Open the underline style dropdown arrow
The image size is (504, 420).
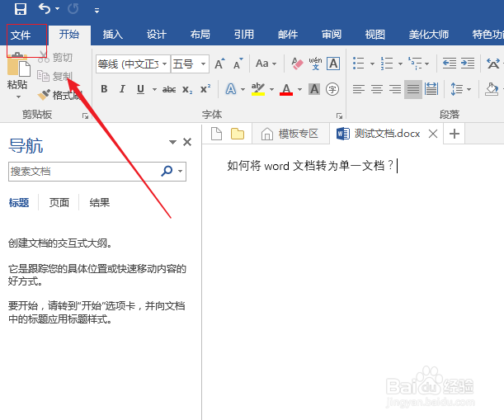pyautogui.click(x=154, y=89)
